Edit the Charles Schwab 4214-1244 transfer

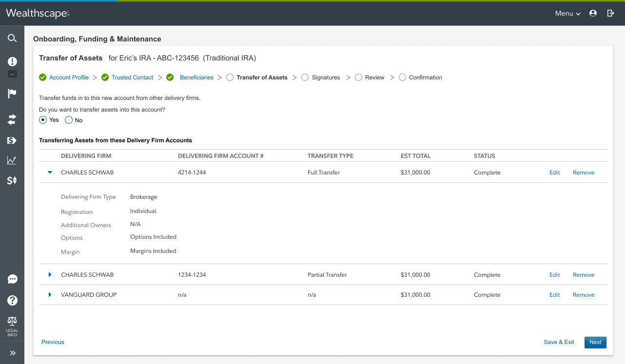554,172
